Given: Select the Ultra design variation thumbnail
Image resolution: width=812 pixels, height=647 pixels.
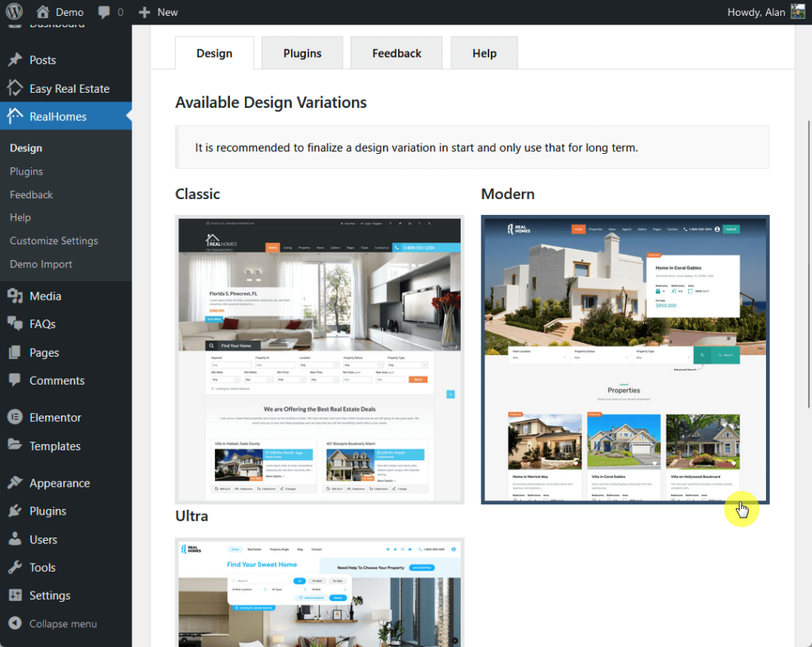Looking at the screenshot, I should pyautogui.click(x=319, y=592).
